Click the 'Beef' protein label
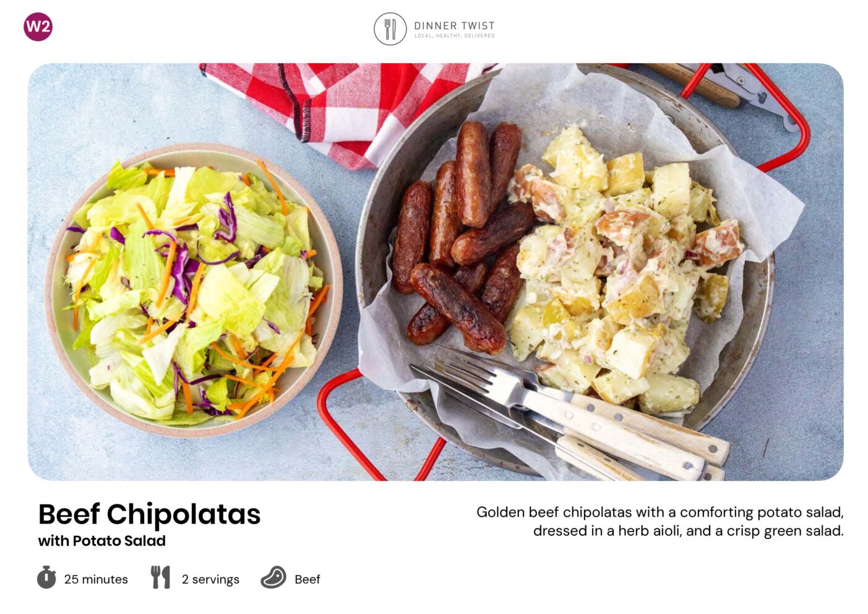 pos(307,579)
